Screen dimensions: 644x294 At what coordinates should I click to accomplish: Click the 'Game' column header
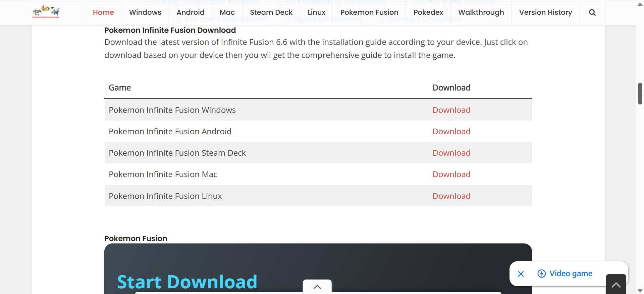click(120, 88)
